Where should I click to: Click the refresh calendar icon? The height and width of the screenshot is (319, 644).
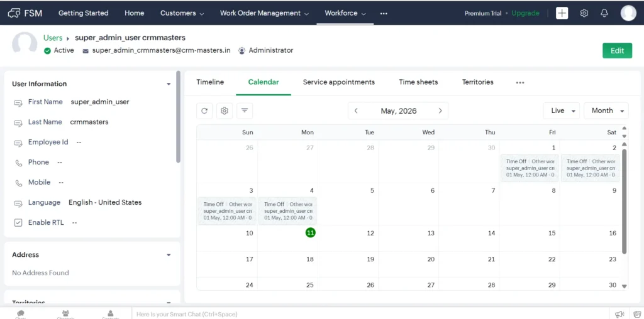[204, 111]
